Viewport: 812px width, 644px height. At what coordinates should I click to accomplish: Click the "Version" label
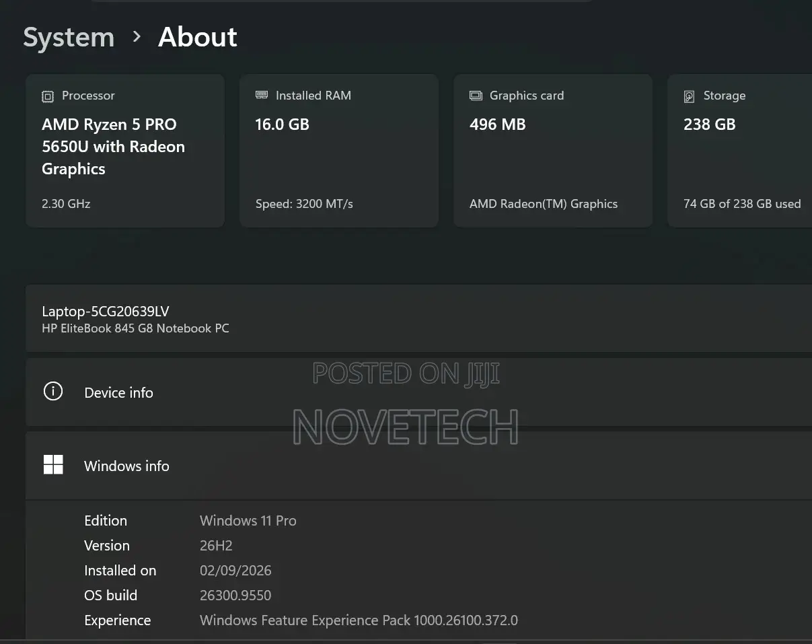[x=107, y=546]
